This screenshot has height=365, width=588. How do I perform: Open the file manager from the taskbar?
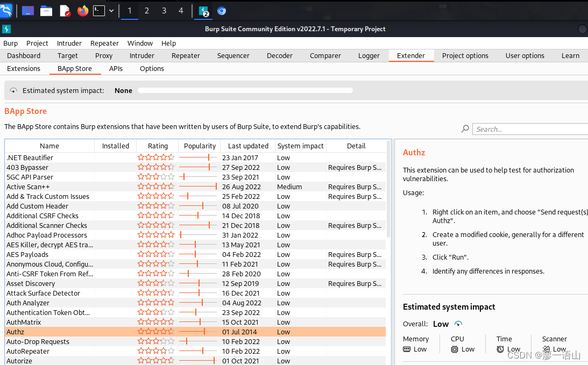[x=46, y=11]
